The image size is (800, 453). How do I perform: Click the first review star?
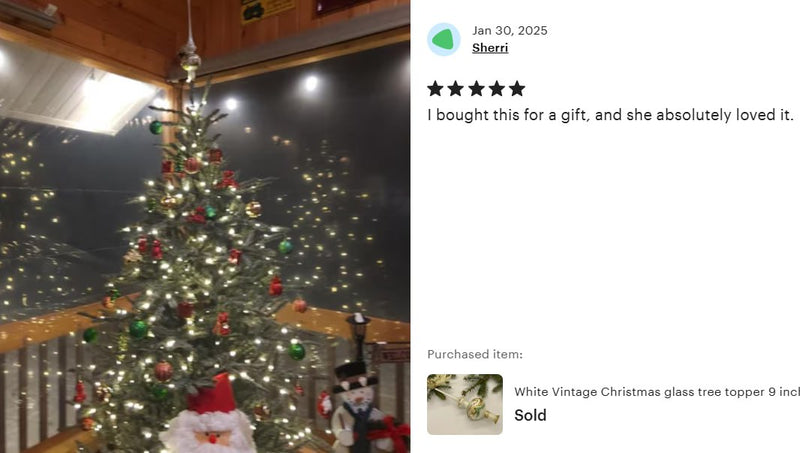[x=435, y=89]
